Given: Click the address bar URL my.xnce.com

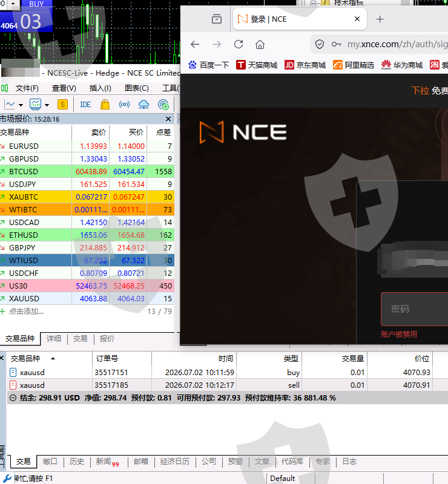Looking at the screenshot, I should 397,44.
